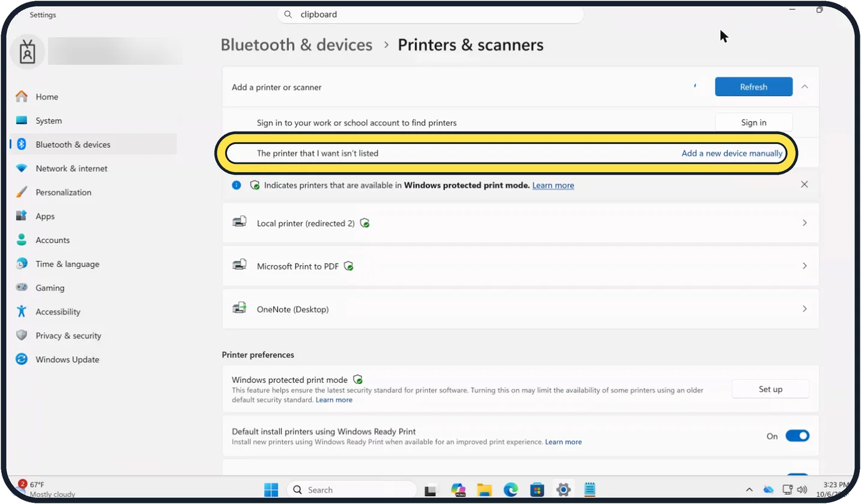This screenshot has height=504, width=861.
Task: Launch Microsoft Edge from the taskbar
Action: click(x=510, y=490)
